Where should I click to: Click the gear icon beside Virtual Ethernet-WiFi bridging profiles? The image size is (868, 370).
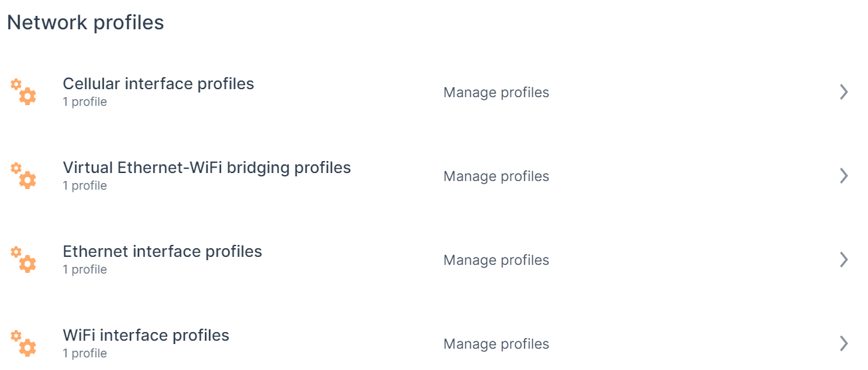24,176
